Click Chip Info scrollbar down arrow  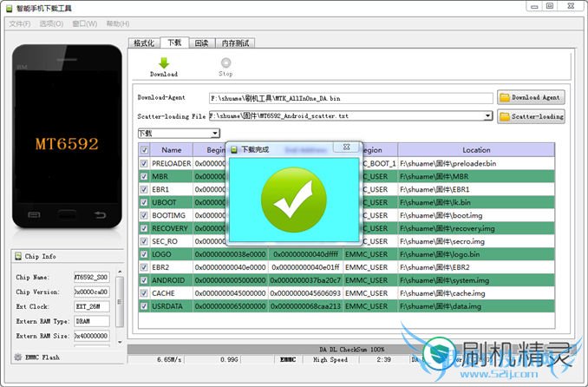(120, 342)
